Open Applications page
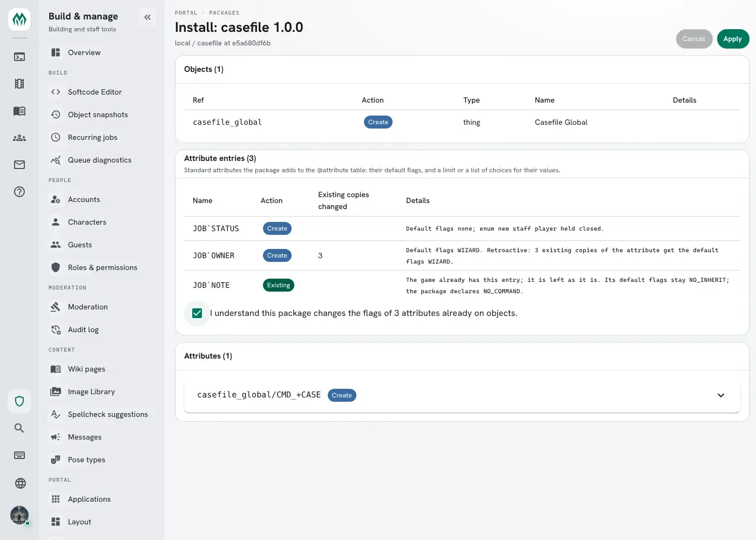The image size is (756, 540). (x=102, y=499)
